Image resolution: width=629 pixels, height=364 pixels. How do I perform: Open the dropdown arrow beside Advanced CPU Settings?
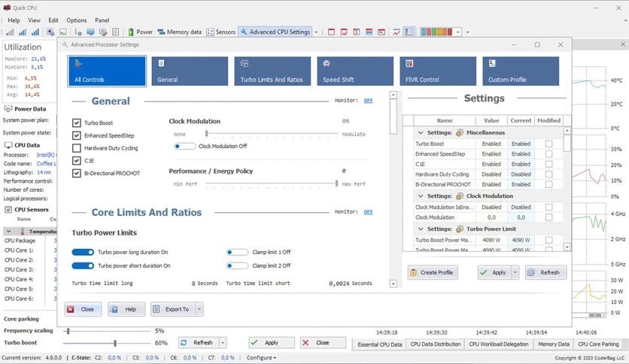pos(316,32)
